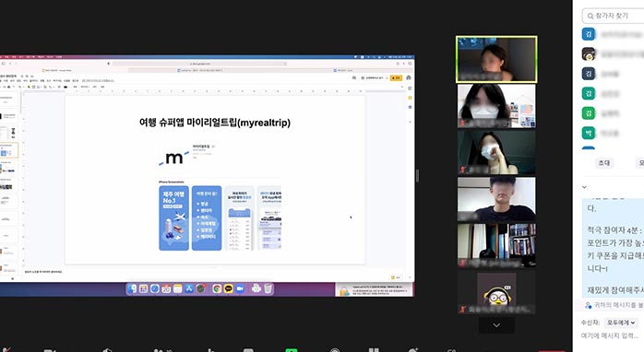The image size is (644, 352).
Task: Select the bookshelf video tile
Action: pyautogui.click(x=496, y=246)
